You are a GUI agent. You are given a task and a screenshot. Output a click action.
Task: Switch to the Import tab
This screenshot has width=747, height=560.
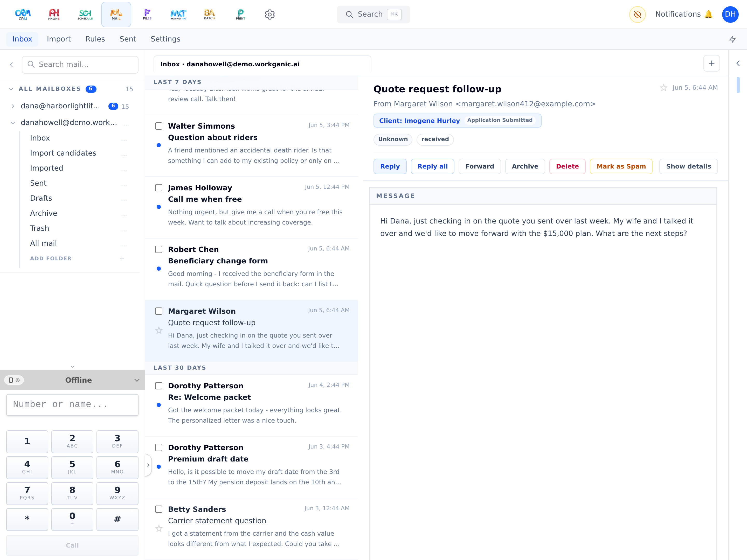59,39
